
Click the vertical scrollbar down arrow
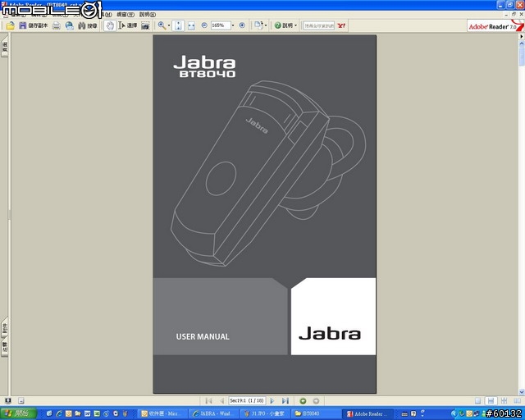[x=522, y=391]
